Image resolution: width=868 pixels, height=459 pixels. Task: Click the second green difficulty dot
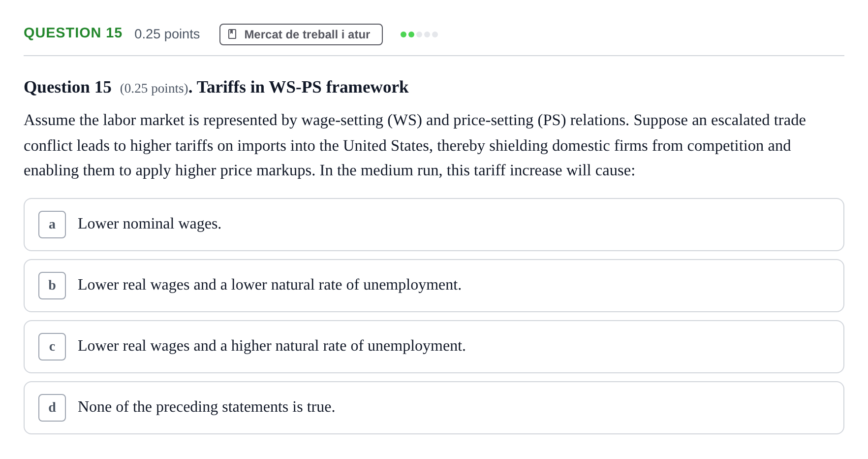click(x=411, y=34)
